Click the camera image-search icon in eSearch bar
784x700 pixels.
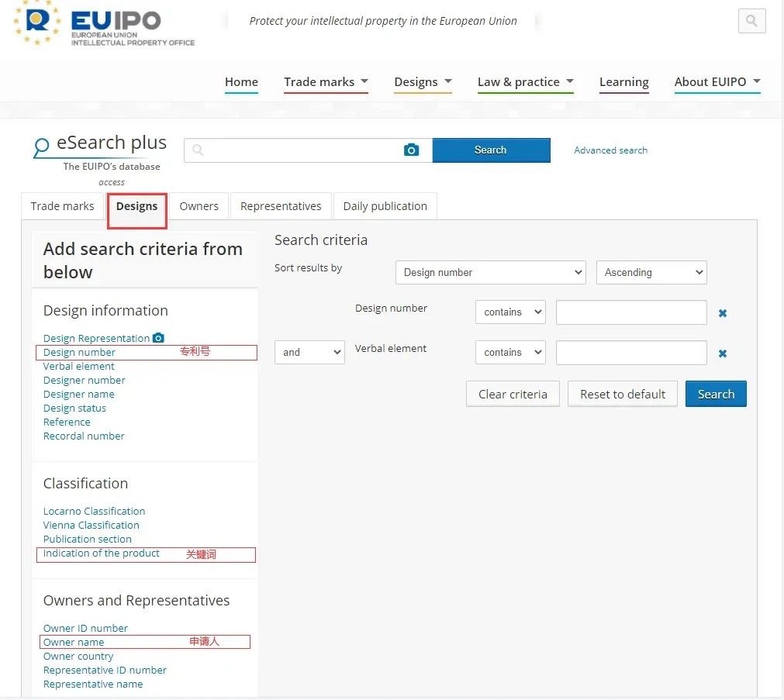click(411, 150)
